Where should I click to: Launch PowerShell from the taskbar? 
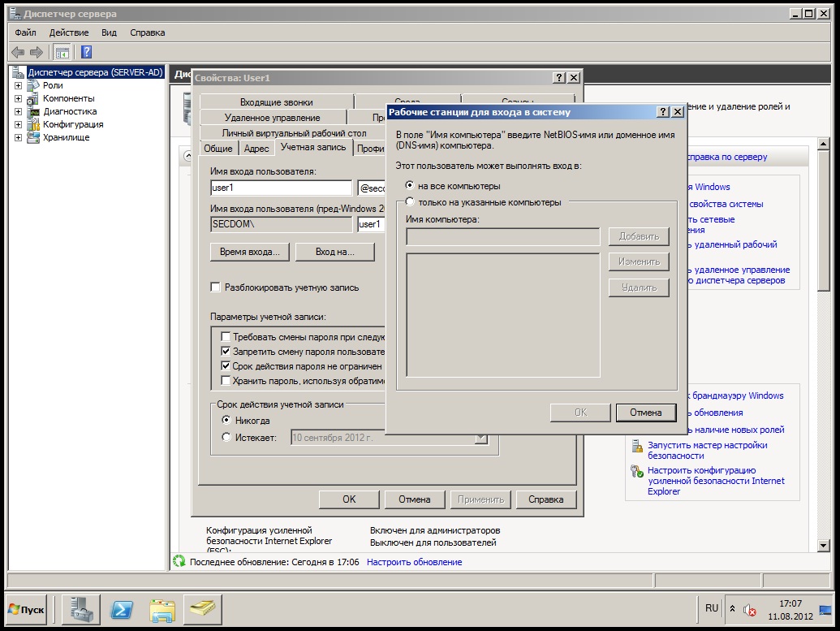(x=122, y=610)
